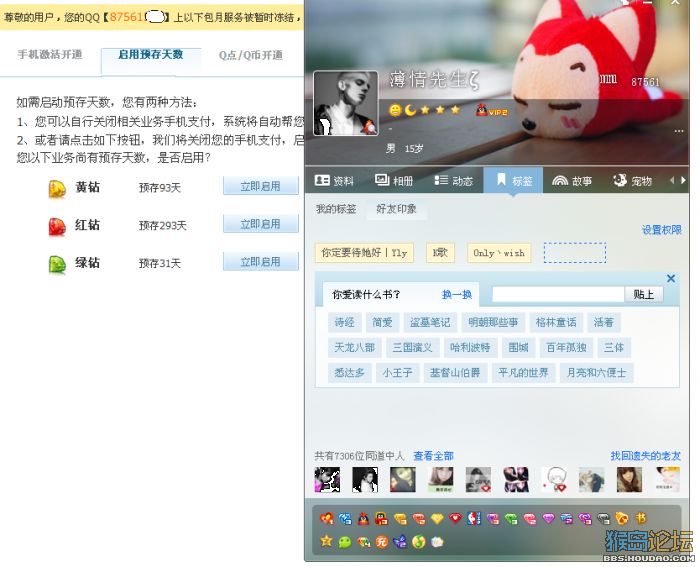
Task: Pick the 活着 suggested tag
Action: tap(604, 322)
